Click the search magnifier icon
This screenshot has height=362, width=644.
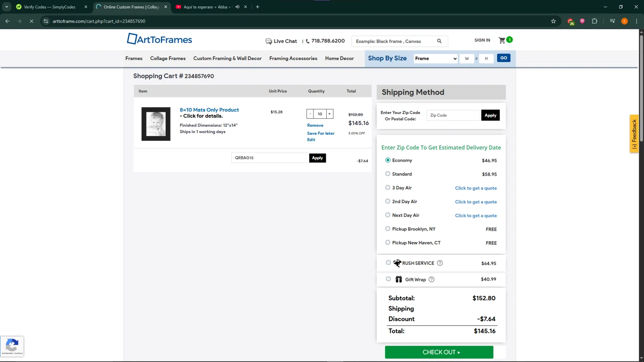pyautogui.click(x=439, y=41)
